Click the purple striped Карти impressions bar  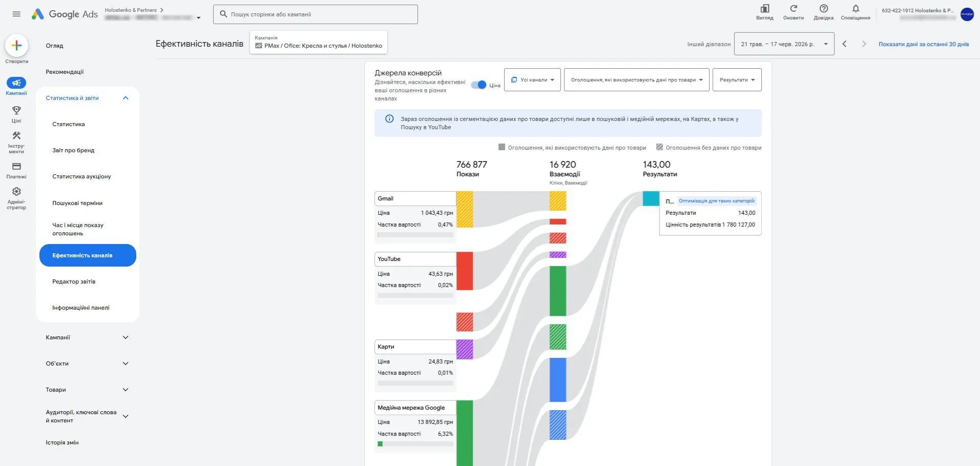click(465, 349)
